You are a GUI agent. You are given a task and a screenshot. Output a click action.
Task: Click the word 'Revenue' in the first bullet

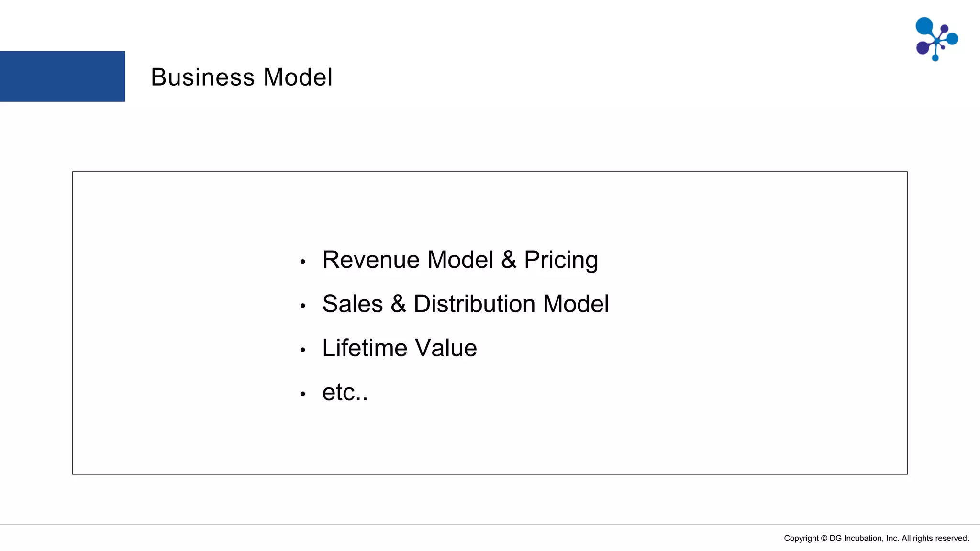(x=371, y=260)
